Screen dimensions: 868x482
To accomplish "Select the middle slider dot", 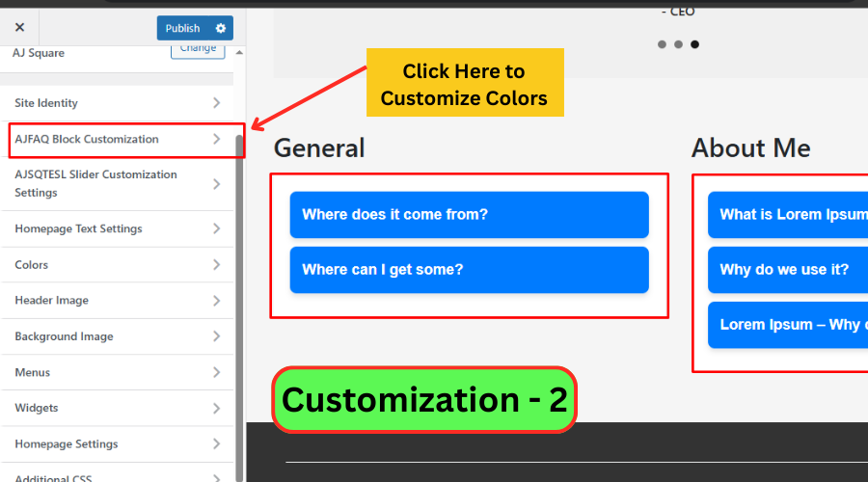I will (678, 44).
